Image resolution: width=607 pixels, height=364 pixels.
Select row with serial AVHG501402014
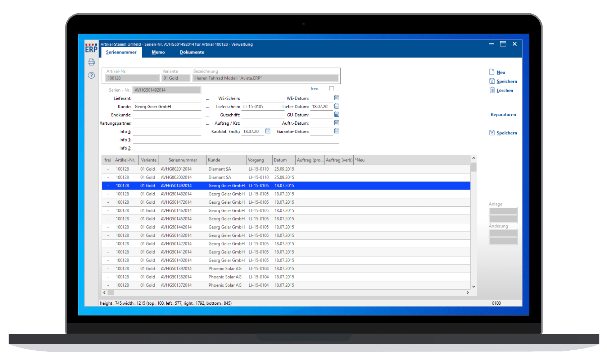[286, 260]
